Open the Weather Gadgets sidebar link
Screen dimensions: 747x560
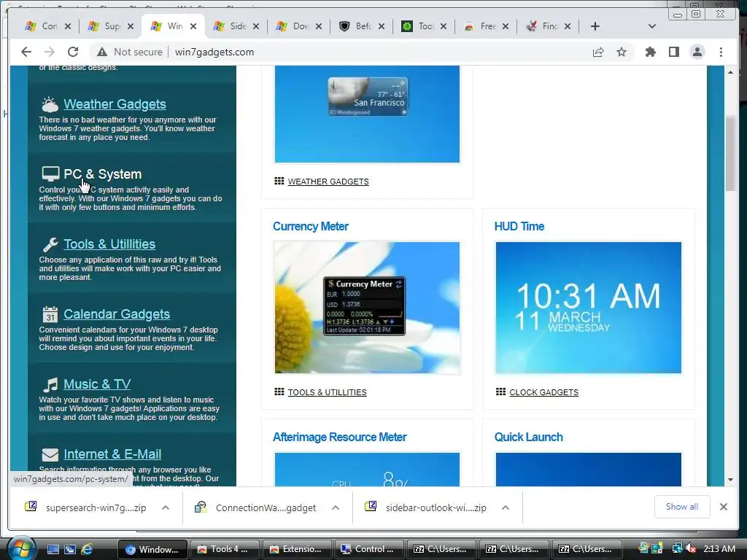coord(115,104)
